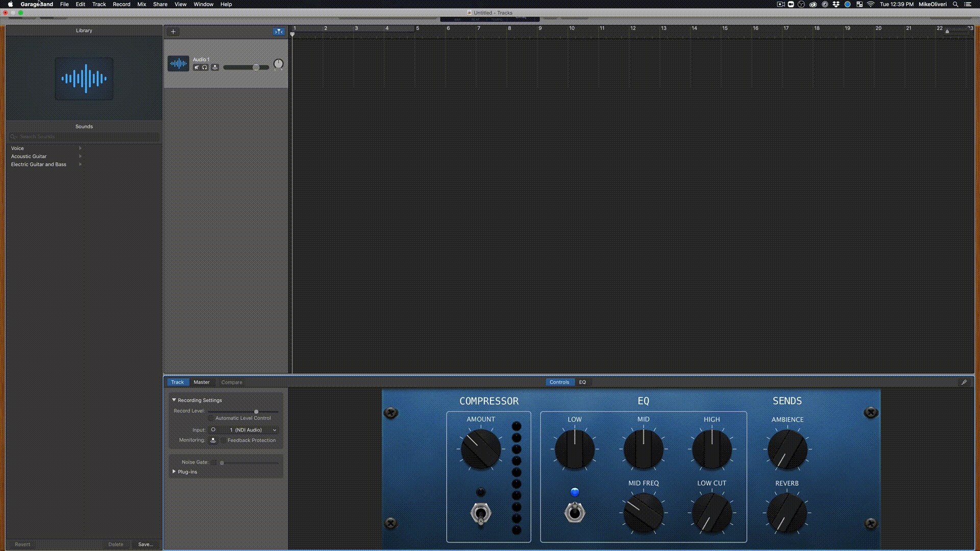This screenshot has height=551, width=980.
Task: Solo the Audio 1 track with headphones icon
Action: coord(205,67)
